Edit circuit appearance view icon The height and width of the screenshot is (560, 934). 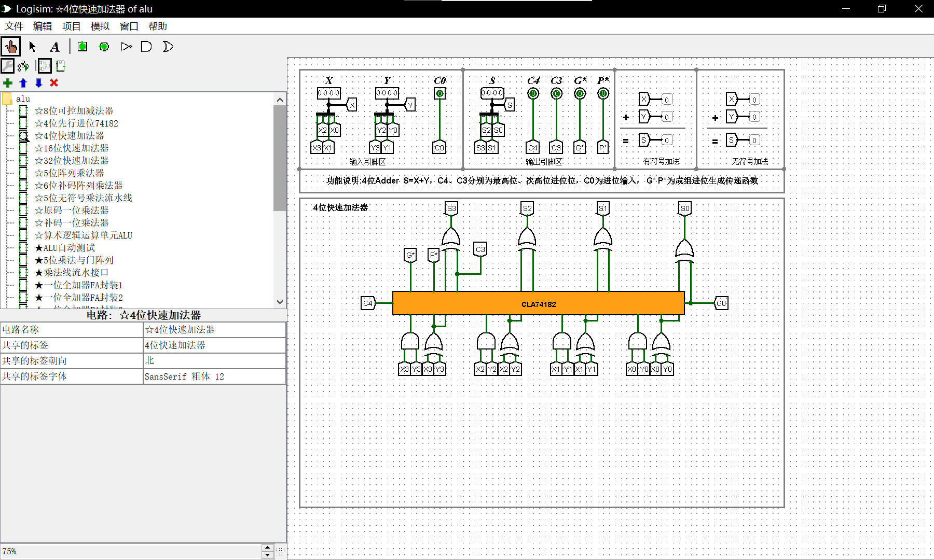(x=60, y=66)
